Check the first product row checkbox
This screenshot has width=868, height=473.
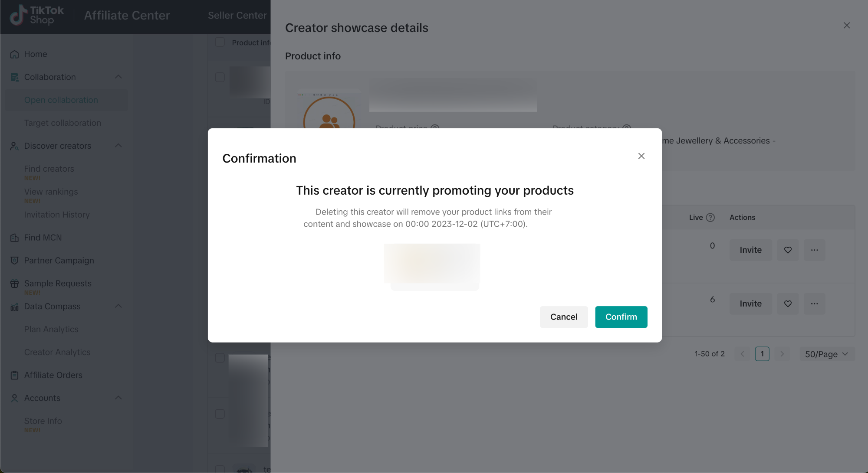(220, 77)
